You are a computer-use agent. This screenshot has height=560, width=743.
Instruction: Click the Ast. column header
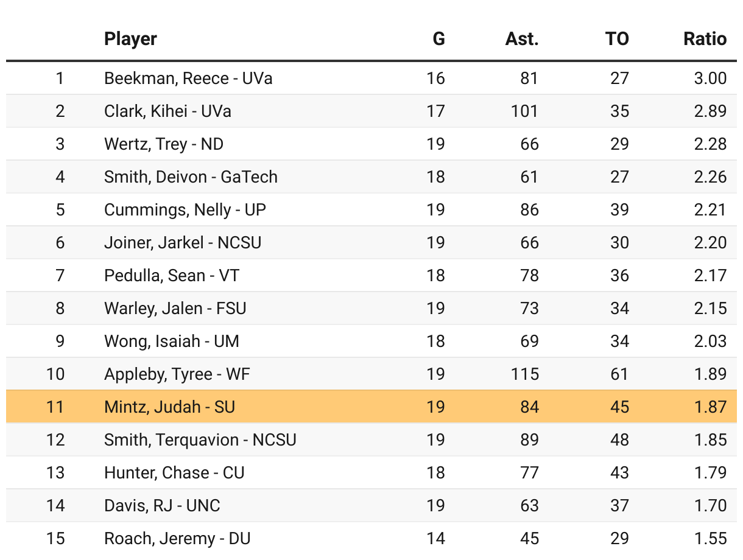pos(522,39)
